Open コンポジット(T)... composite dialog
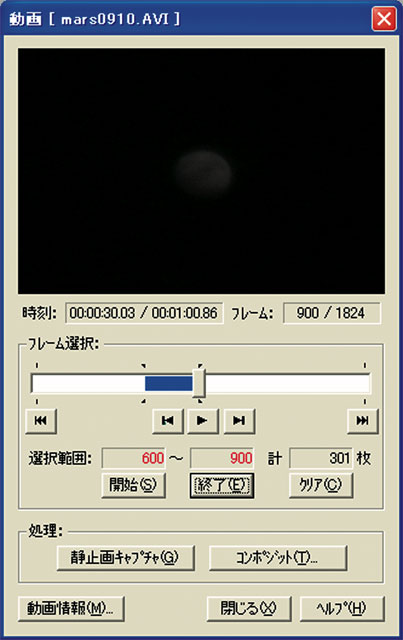 coord(278,558)
